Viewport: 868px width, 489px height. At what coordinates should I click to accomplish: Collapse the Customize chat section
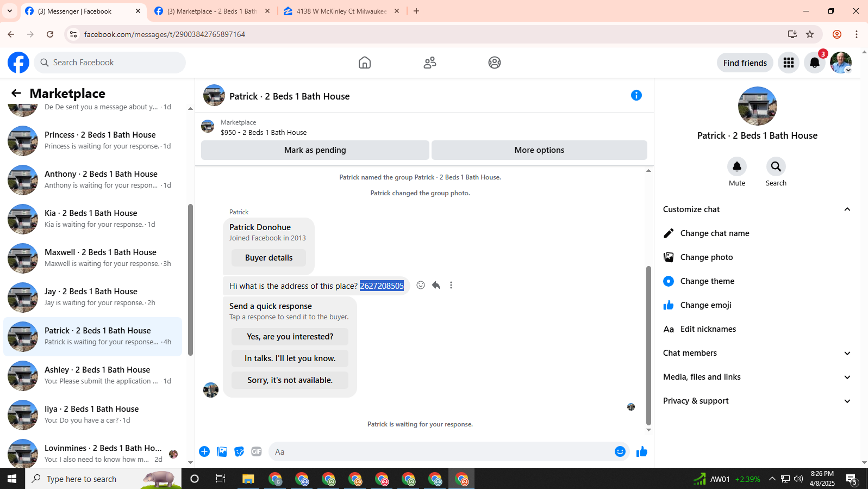point(847,209)
